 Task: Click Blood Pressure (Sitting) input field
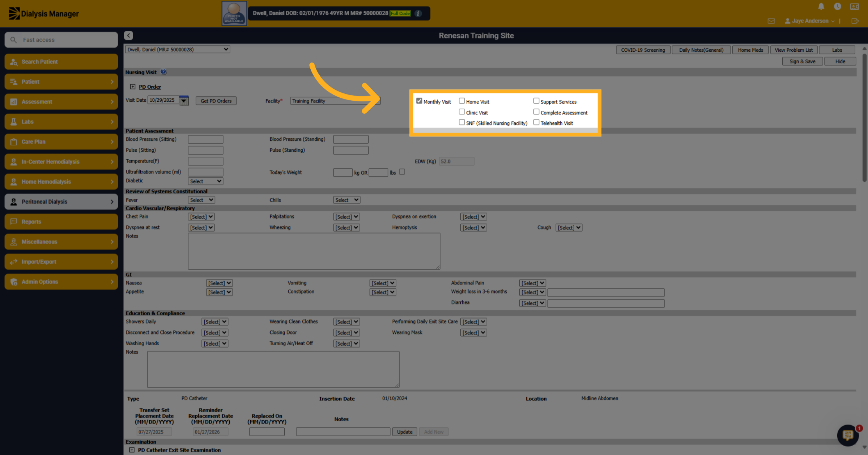pos(205,139)
